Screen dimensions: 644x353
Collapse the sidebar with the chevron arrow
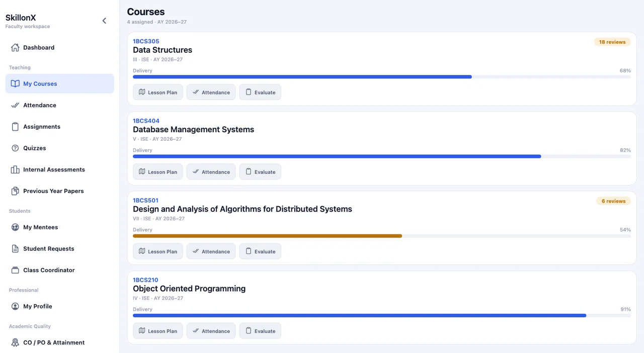(104, 21)
